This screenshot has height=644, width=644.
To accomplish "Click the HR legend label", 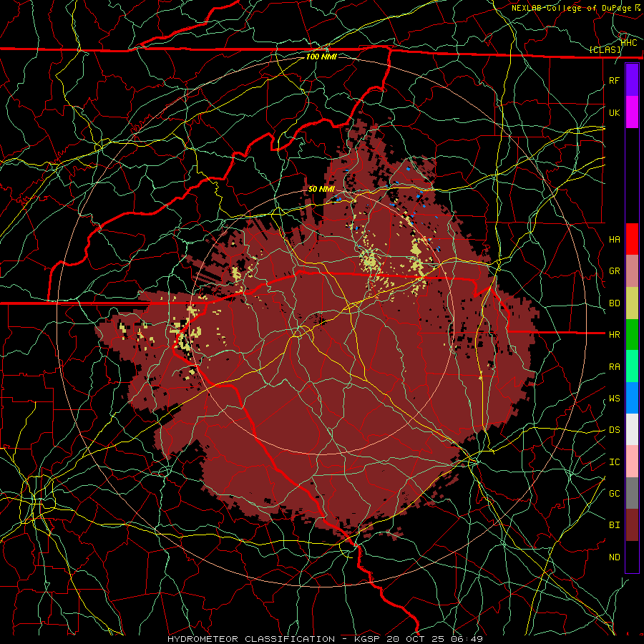I will (x=614, y=335).
